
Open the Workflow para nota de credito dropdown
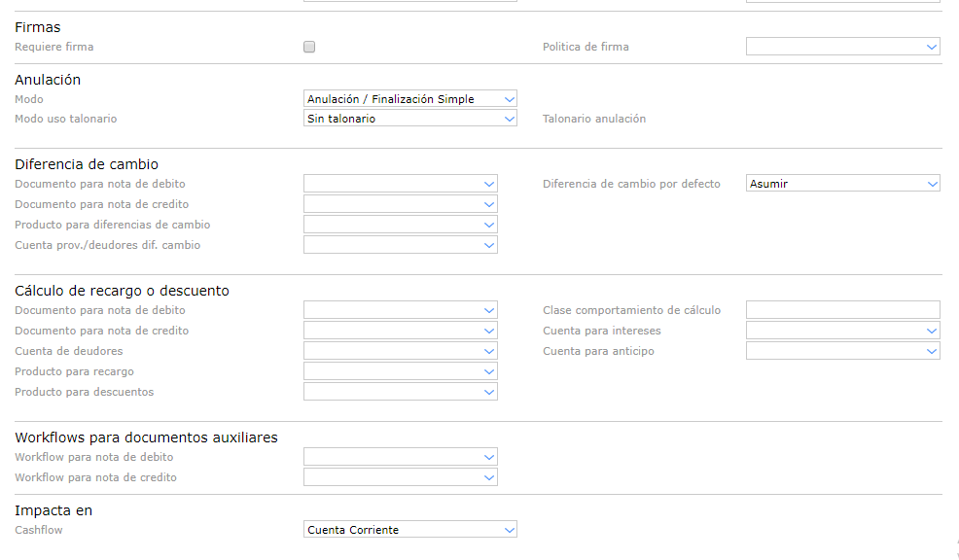400,477
